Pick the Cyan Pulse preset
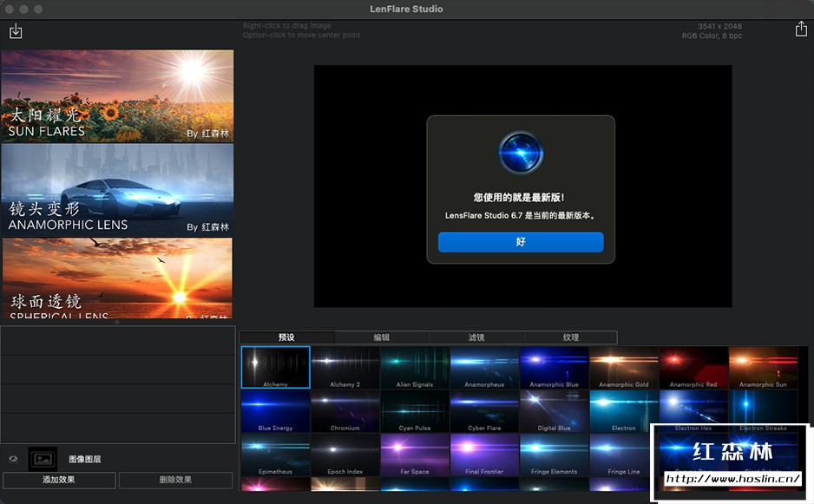The width and height of the screenshot is (814, 504). pos(415,411)
